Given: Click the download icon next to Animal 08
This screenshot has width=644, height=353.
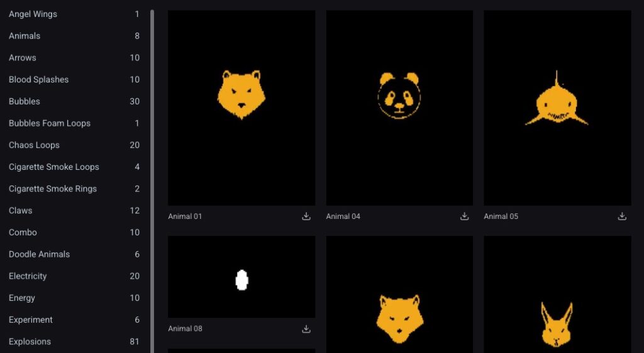Looking at the screenshot, I should tap(306, 329).
